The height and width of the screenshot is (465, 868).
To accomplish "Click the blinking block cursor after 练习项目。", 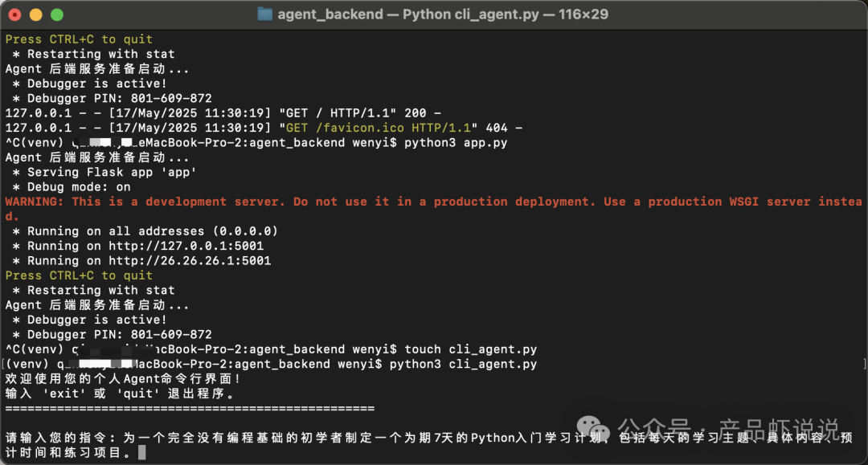I will tap(142, 452).
